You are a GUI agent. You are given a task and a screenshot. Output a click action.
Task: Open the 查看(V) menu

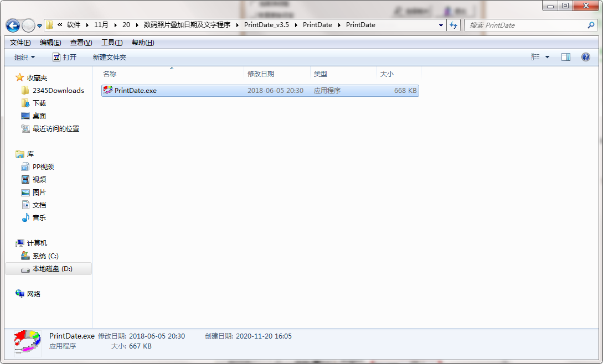(x=81, y=43)
